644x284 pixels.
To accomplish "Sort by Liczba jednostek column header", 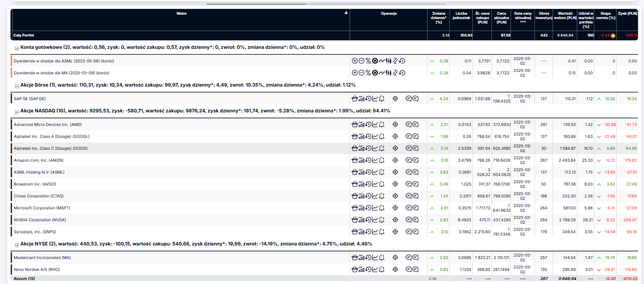I will (x=461, y=15).
